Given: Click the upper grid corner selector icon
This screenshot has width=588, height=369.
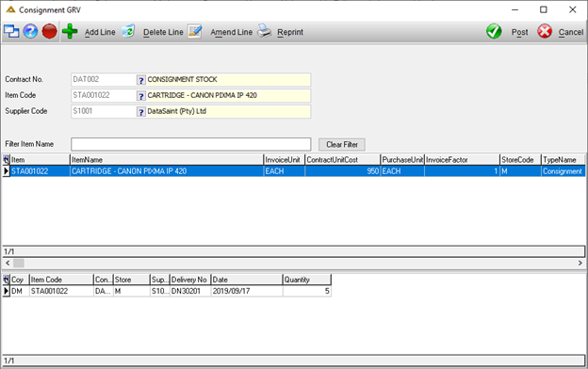Looking at the screenshot, I should [x=6, y=160].
